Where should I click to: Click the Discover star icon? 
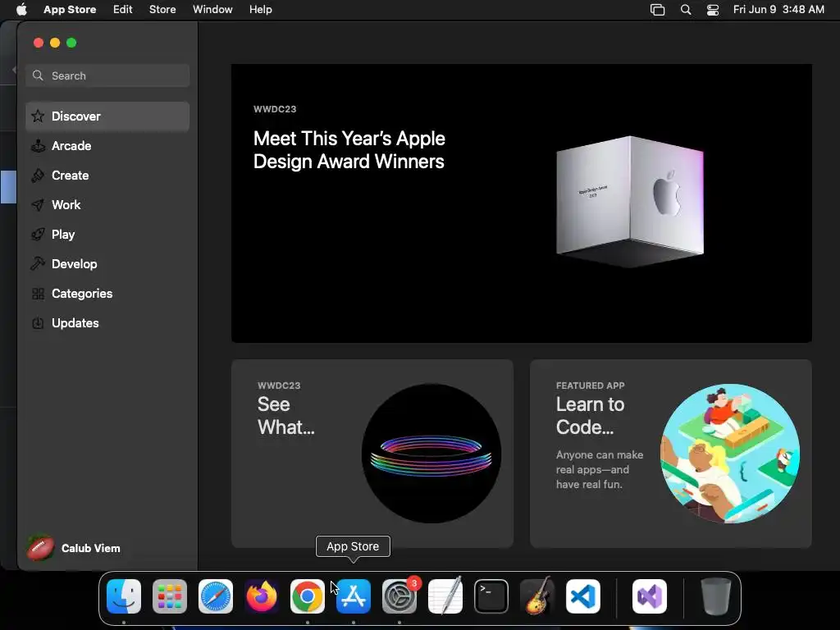[x=38, y=116]
